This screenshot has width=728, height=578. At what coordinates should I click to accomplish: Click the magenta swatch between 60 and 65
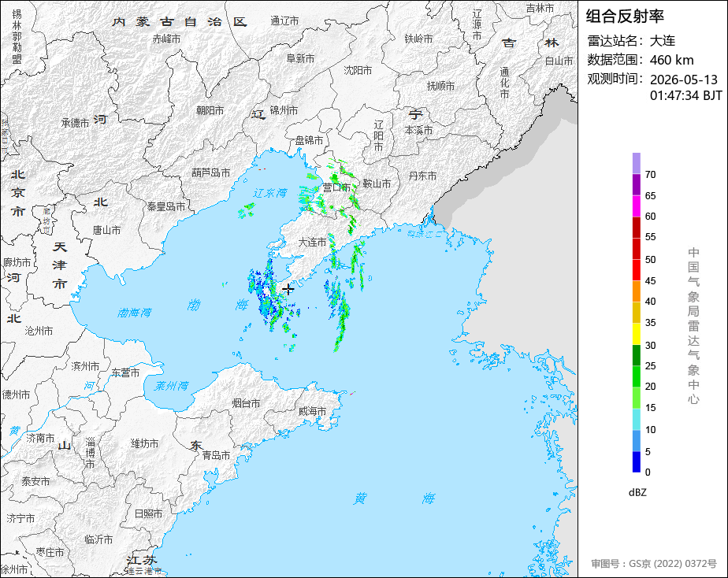637,206
